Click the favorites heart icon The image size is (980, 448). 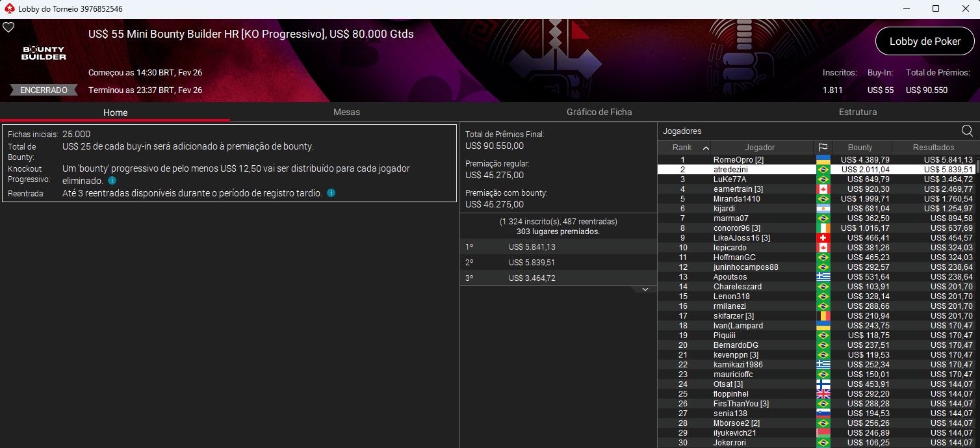8,27
